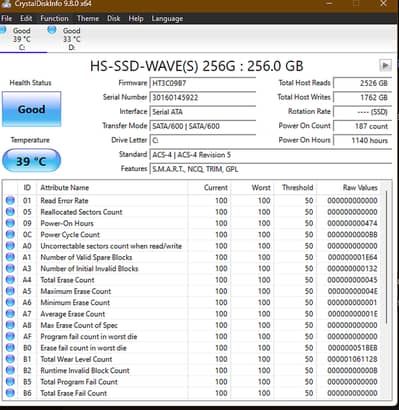399x410 pixels.
Task: Click the HS-SSD-WAVE(S) 256G drive title
Action: tap(197, 66)
